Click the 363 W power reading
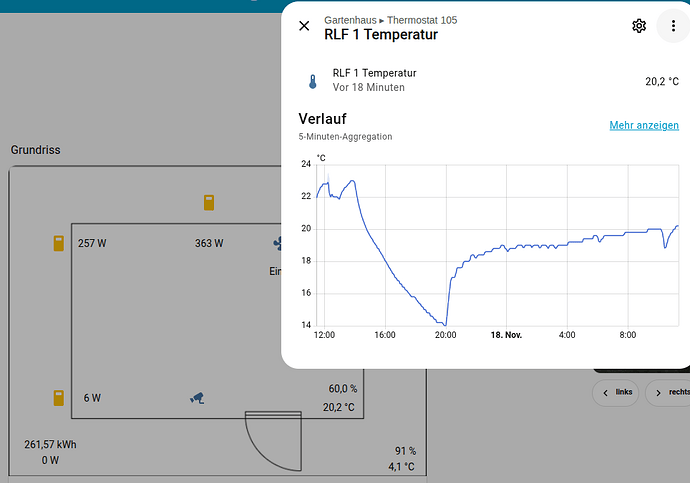Screen dimensions: 690x483 tap(209, 243)
